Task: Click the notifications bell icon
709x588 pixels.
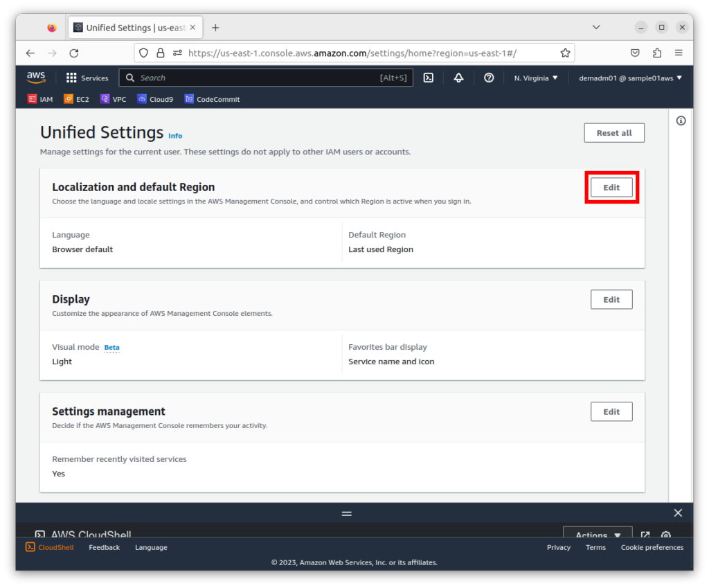Action: point(458,78)
